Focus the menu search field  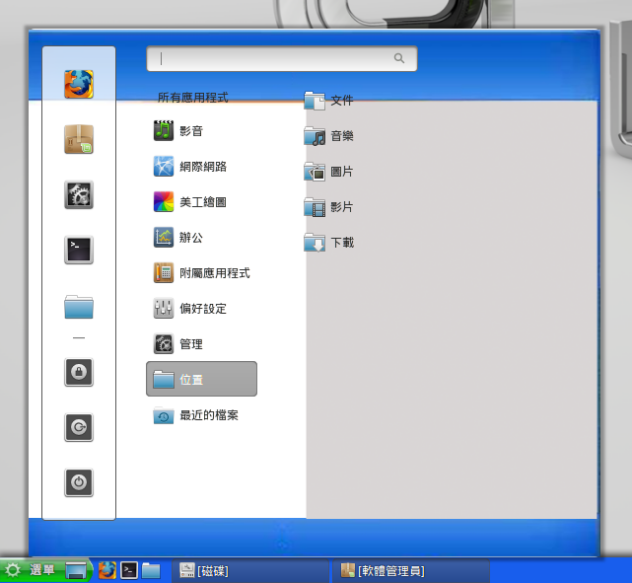point(282,59)
